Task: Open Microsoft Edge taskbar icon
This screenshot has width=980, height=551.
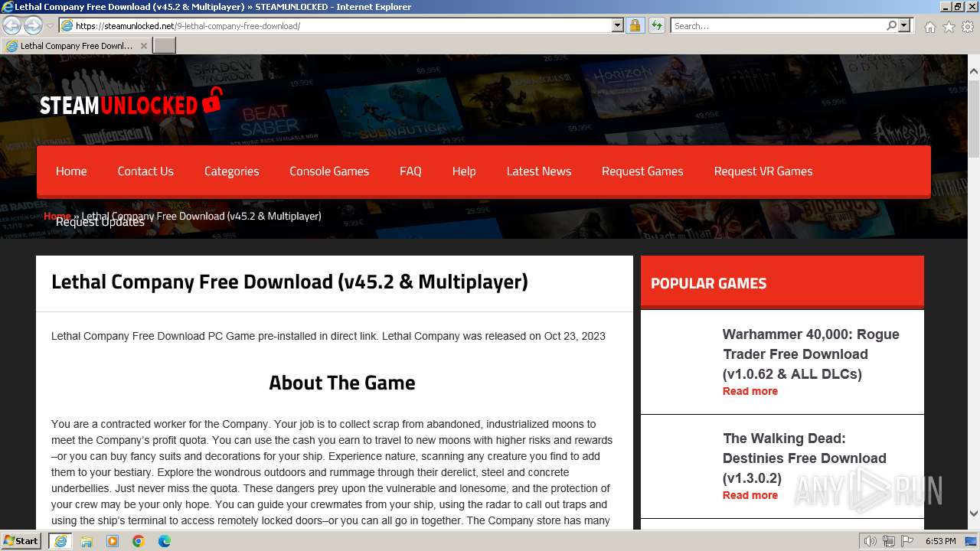Action: 165,541
